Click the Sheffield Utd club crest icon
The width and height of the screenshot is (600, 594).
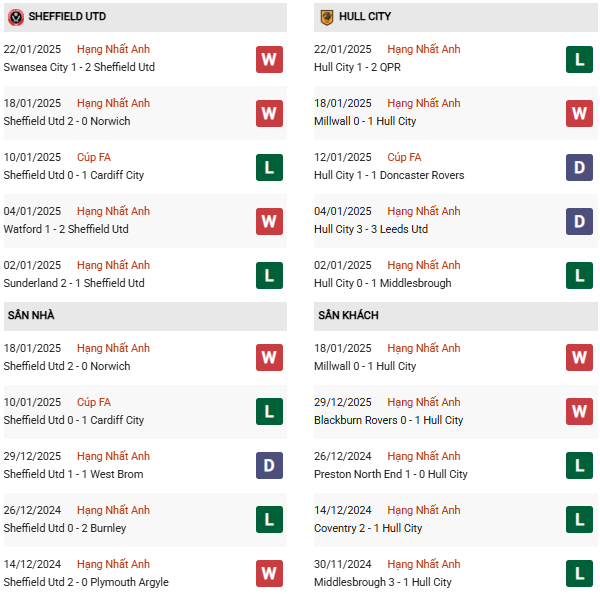click(16, 17)
